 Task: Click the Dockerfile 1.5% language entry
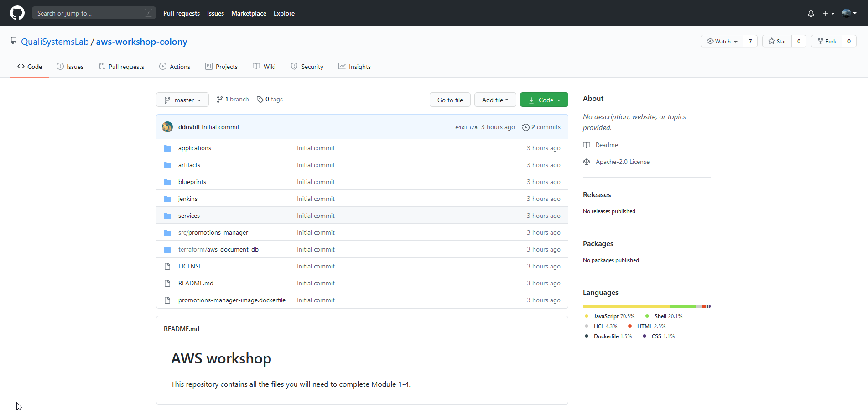pyautogui.click(x=608, y=336)
